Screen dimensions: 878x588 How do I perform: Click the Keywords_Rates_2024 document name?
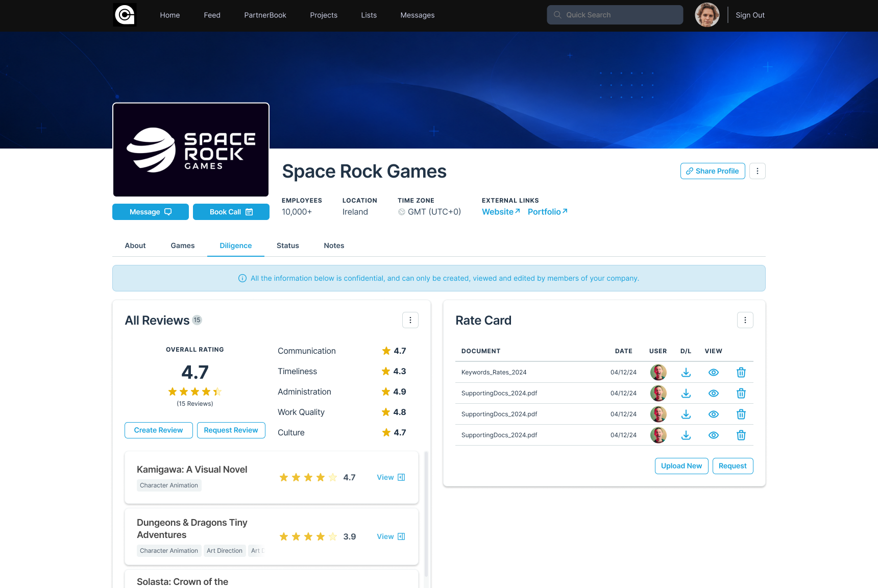(494, 372)
